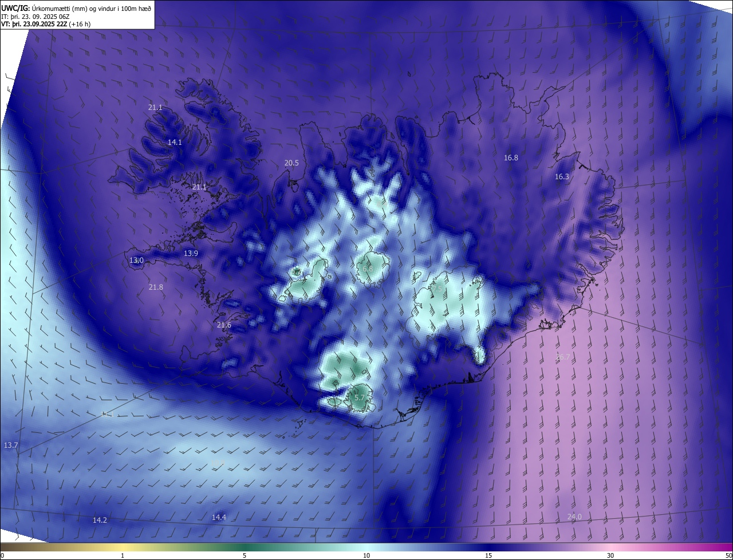733x560 pixels.
Task: Click the 0 tick on the color scale
Action: click(2, 556)
